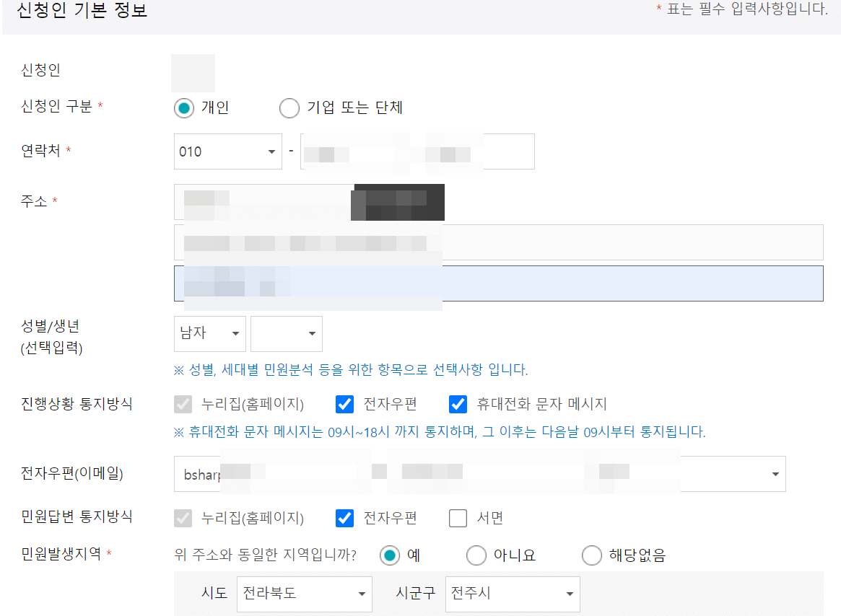The image size is (841, 616).
Task: Toggle 전자우편 under 민원답변 통지방식
Action: pyautogui.click(x=344, y=518)
